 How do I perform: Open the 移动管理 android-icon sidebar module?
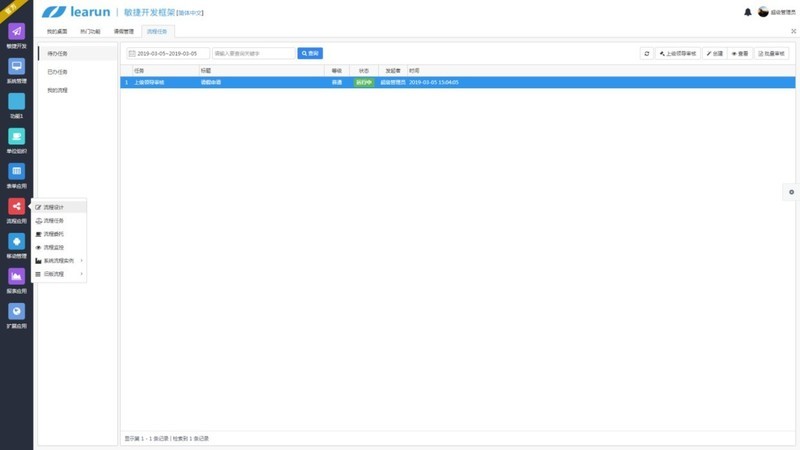point(16,241)
